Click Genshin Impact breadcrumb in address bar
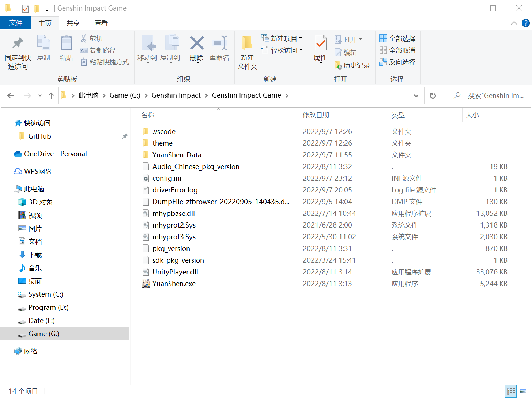Viewport: 532px width, 398px height. [176, 95]
